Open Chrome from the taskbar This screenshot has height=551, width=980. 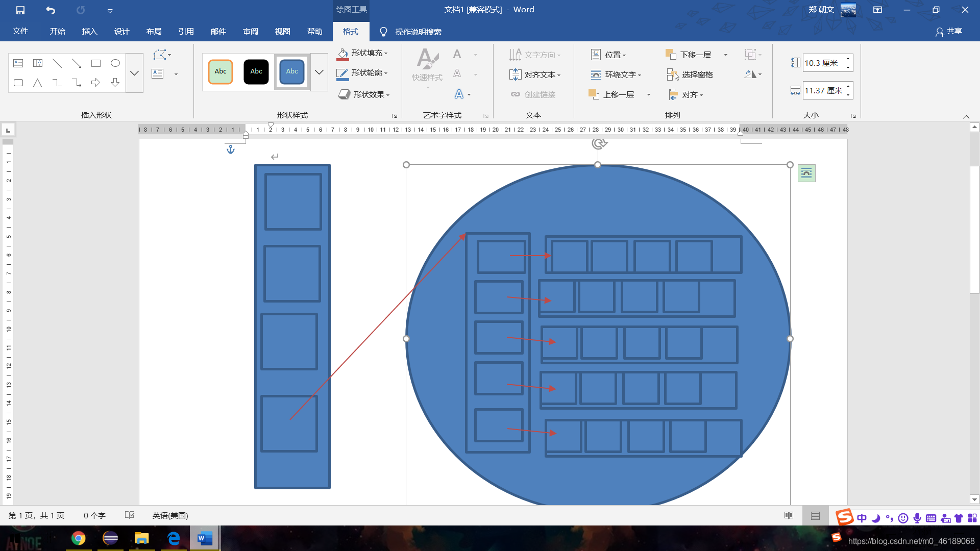78,538
